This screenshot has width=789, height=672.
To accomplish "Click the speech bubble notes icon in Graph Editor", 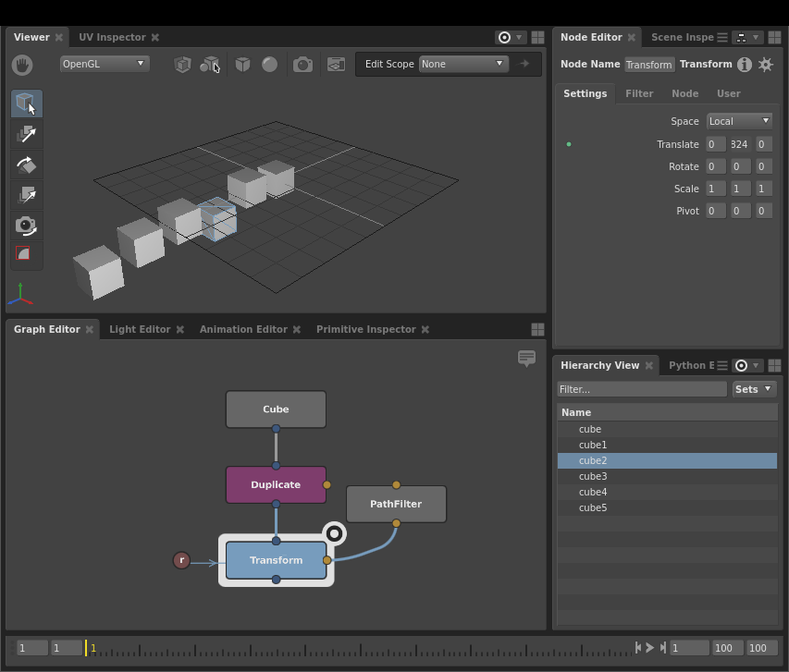I will tap(526, 358).
